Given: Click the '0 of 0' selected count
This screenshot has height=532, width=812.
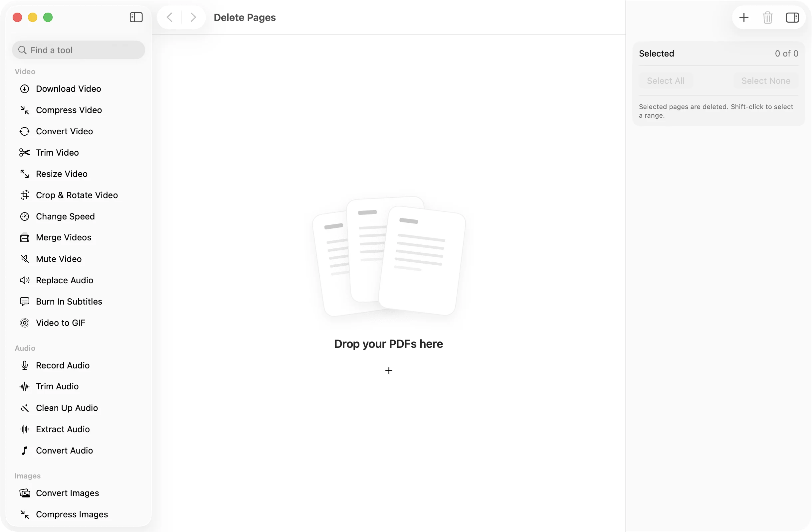Looking at the screenshot, I should (786, 54).
